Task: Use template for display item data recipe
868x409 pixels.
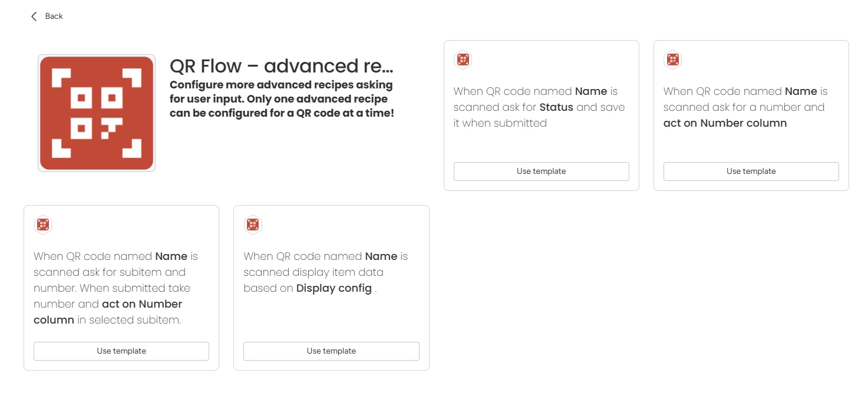Action: pos(331,351)
